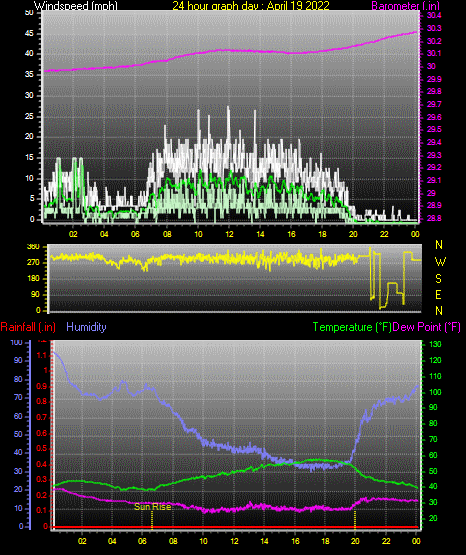This screenshot has height=555, width=466.
Task: Click 180 on the wind direction axis
Action: [33, 279]
